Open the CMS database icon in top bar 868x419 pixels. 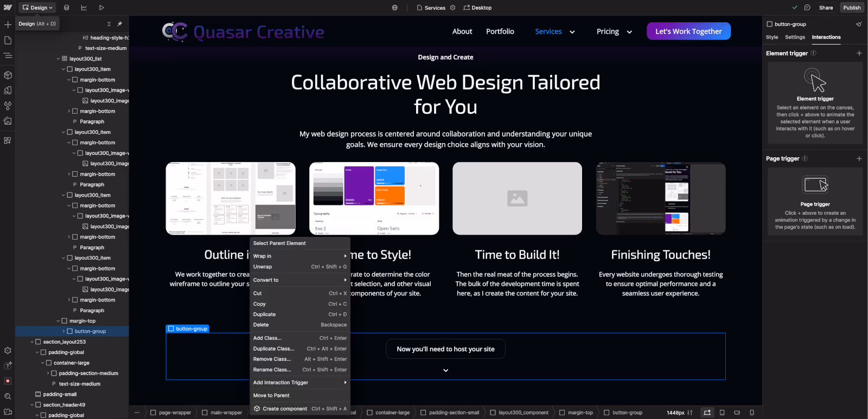pyautogui.click(x=66, y=8)
